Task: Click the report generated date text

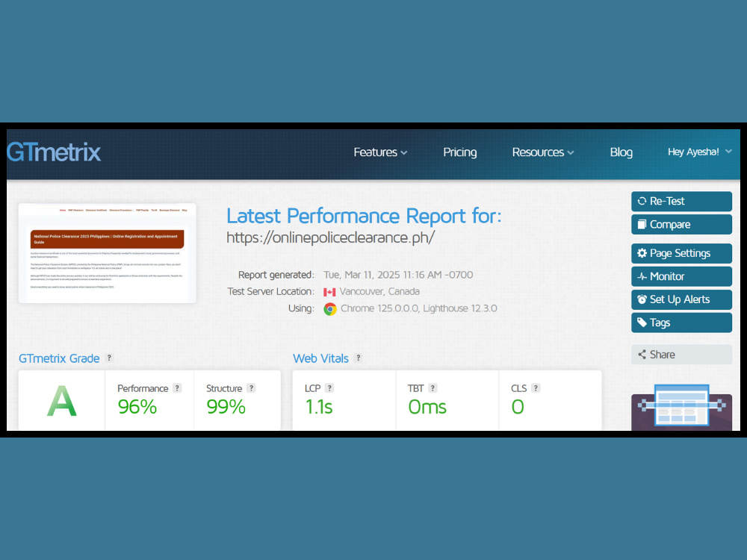Action: [x=398, y=275]
